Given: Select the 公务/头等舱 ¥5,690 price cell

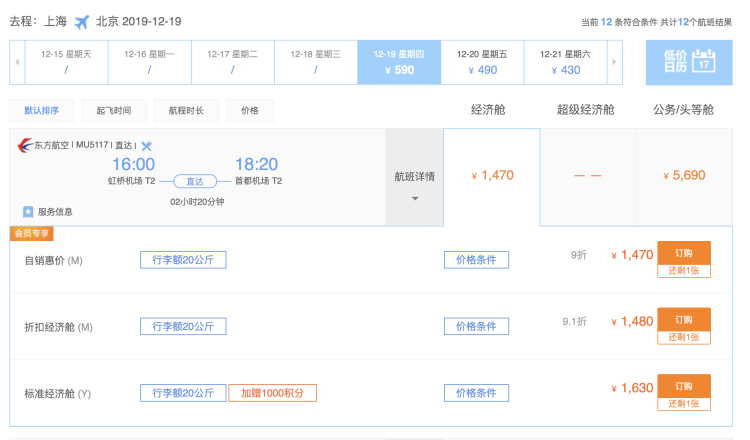Looking at the screenshot, I should click(x=684, y=176).
